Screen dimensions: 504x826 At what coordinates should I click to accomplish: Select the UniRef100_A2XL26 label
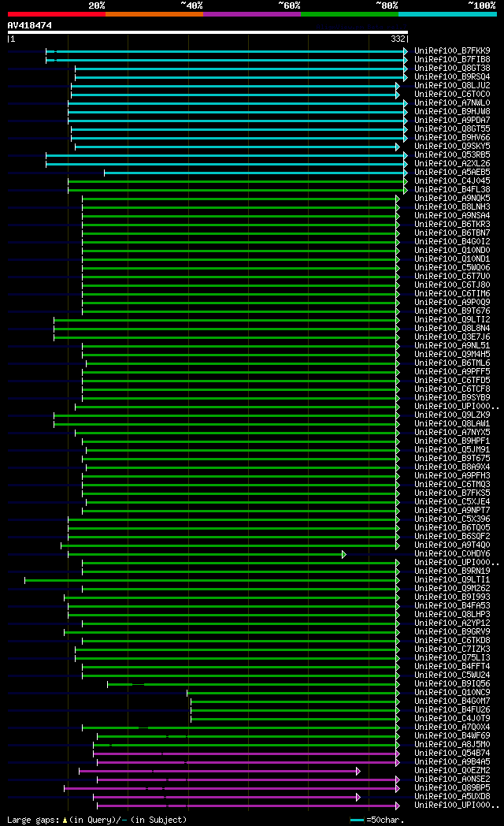coord(452,164)
